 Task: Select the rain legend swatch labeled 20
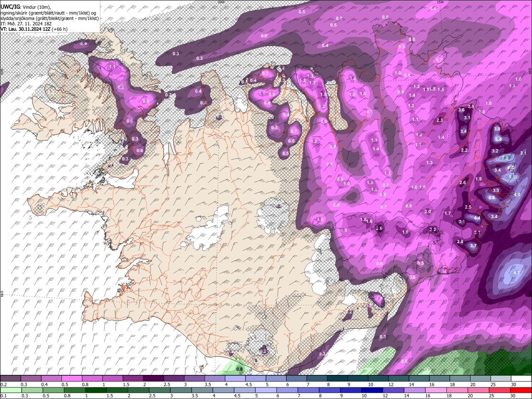point(478,390)
